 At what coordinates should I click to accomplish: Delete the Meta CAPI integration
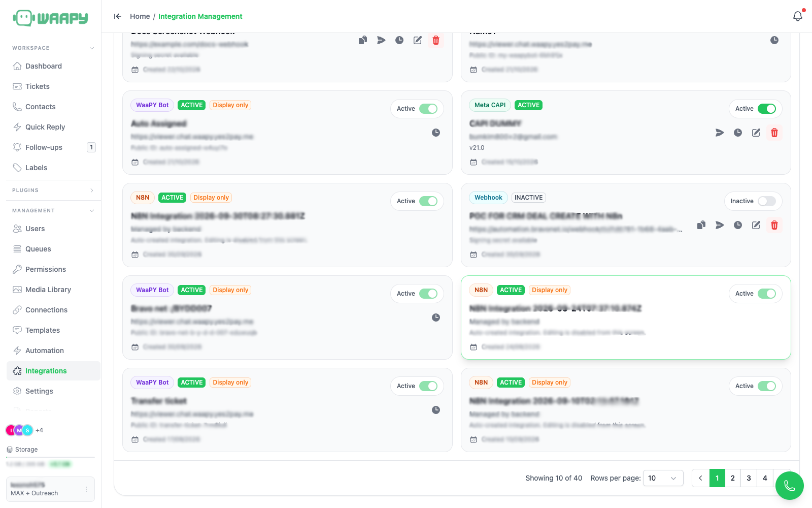pos(774,133)
